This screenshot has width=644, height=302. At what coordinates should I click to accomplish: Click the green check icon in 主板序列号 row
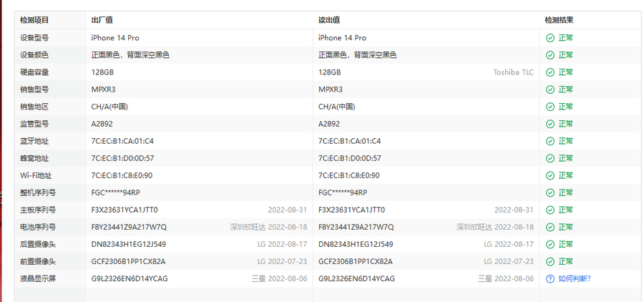(x=550, y=210)
